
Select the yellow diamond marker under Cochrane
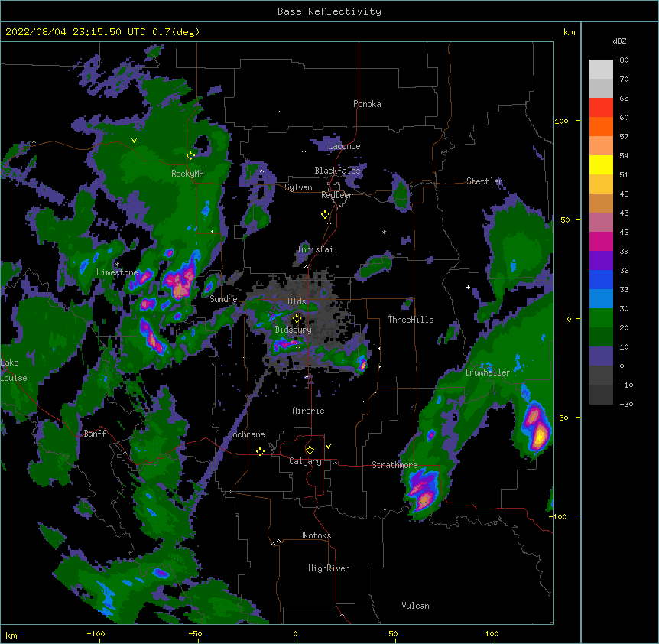click(260, 451)
